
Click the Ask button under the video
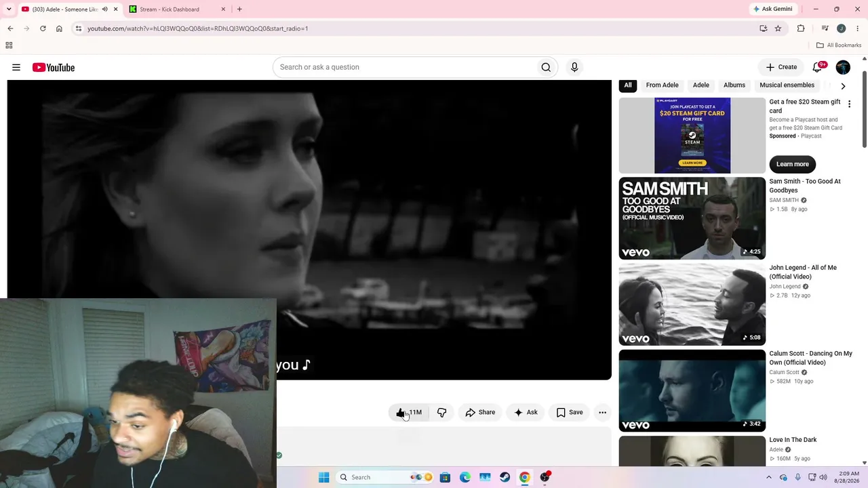click(526, 412)
